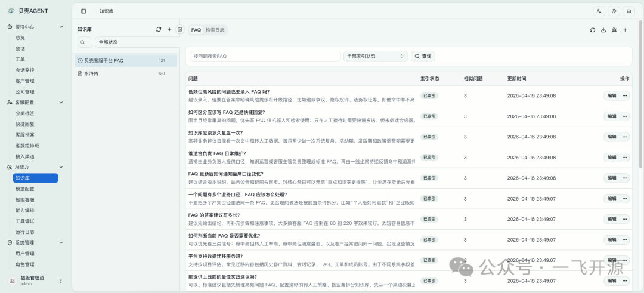Open 用户管理 in sidebar

[24, 254]
